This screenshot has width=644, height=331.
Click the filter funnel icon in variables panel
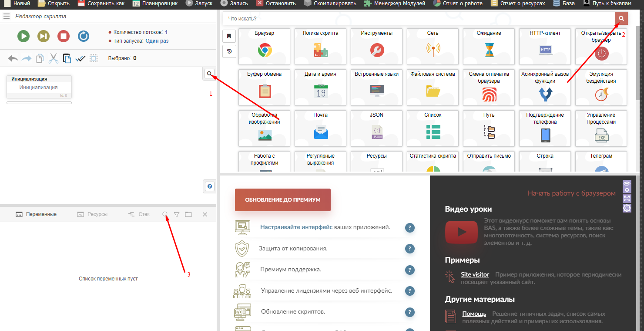pyautogui.click(x=177, y=214)
